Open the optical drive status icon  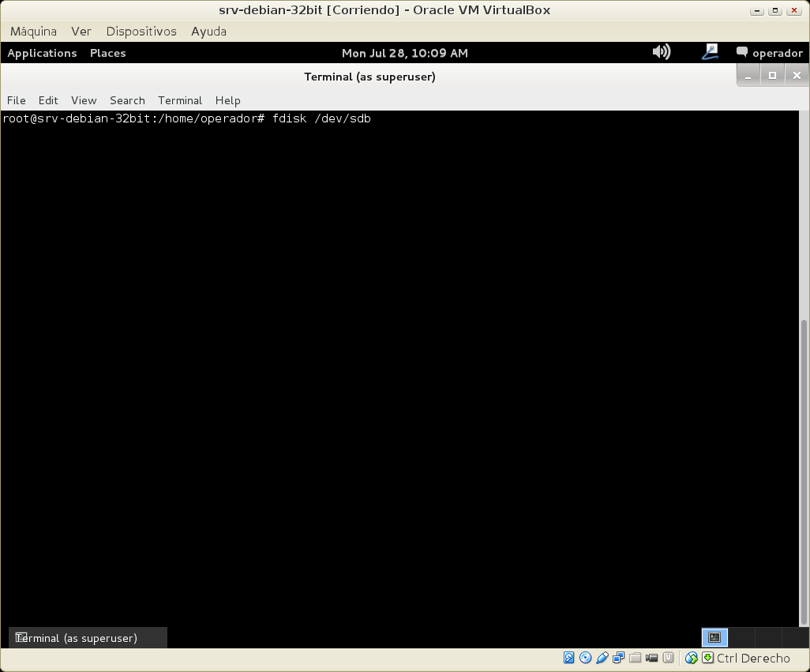(585, 658)
